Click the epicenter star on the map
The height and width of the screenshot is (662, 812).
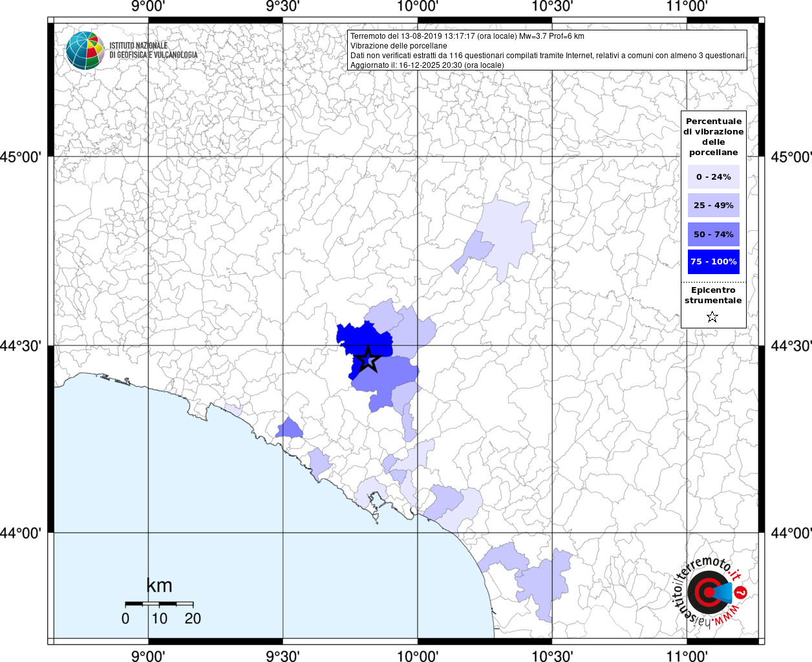click(368, 359)
